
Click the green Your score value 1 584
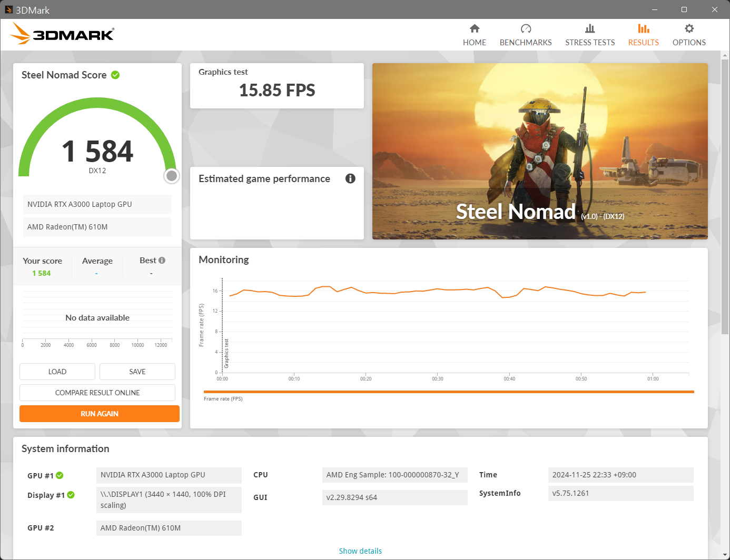click(x=42, y=273)
